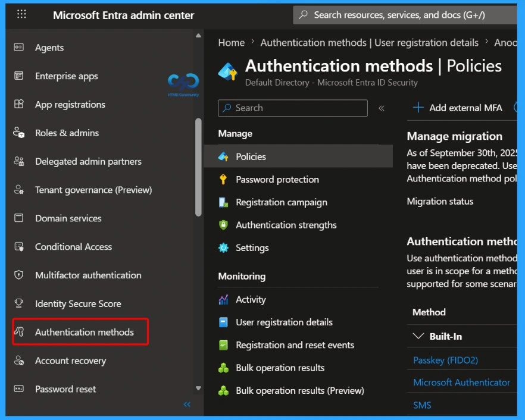
Task: Click the Registration and reset events icon
Action: pyautogui.click(x=223, y=345)
